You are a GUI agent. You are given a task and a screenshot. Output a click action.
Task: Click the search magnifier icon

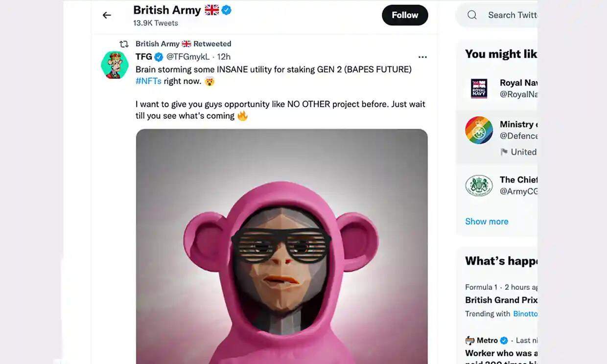tap(472, 15)
